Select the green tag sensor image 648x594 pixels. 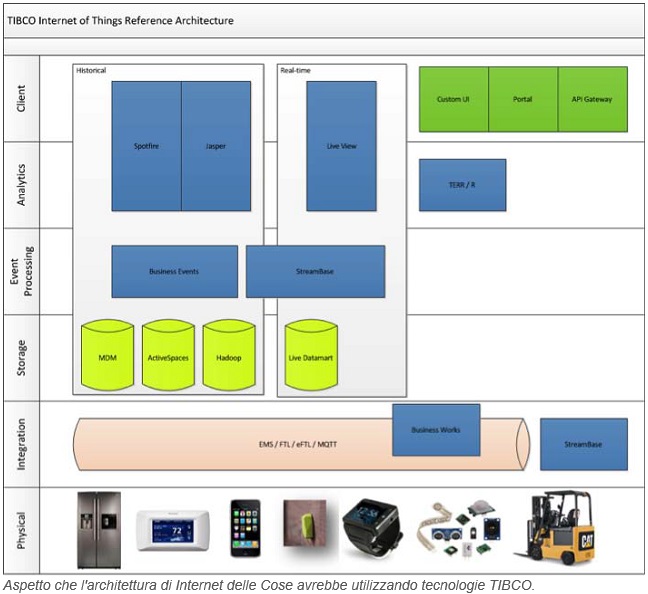(x=305, y=524)
